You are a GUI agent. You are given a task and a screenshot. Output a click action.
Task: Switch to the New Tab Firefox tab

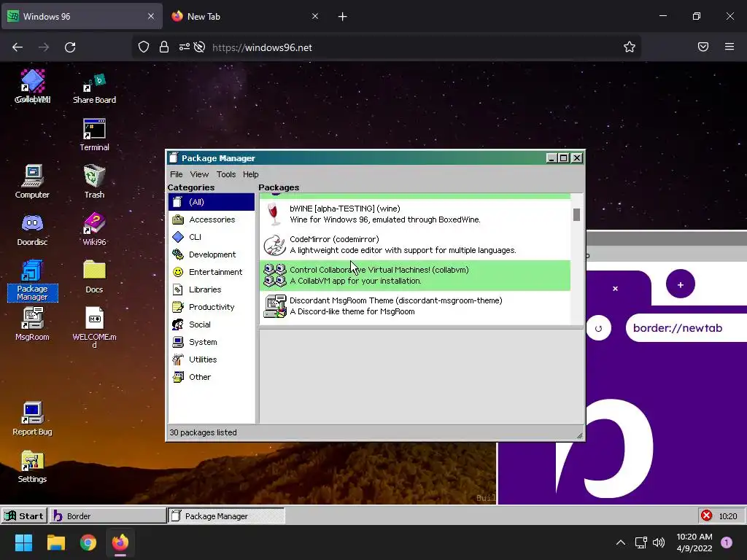pos(246,16)
